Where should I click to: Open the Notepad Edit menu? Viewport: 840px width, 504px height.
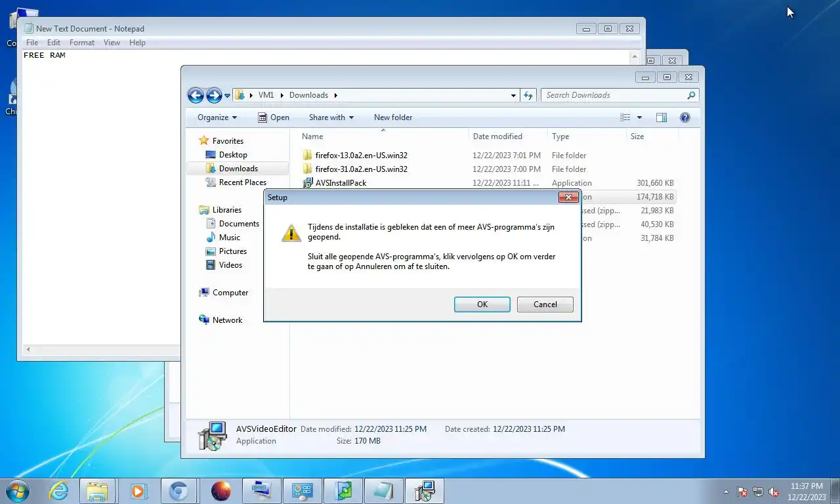click(54, 43)
